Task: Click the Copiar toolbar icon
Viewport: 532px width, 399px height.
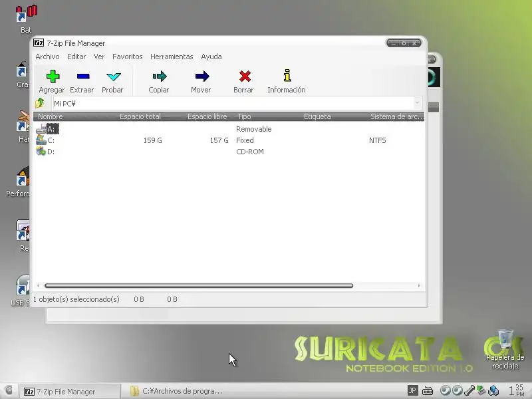Action: coord(160,76)
